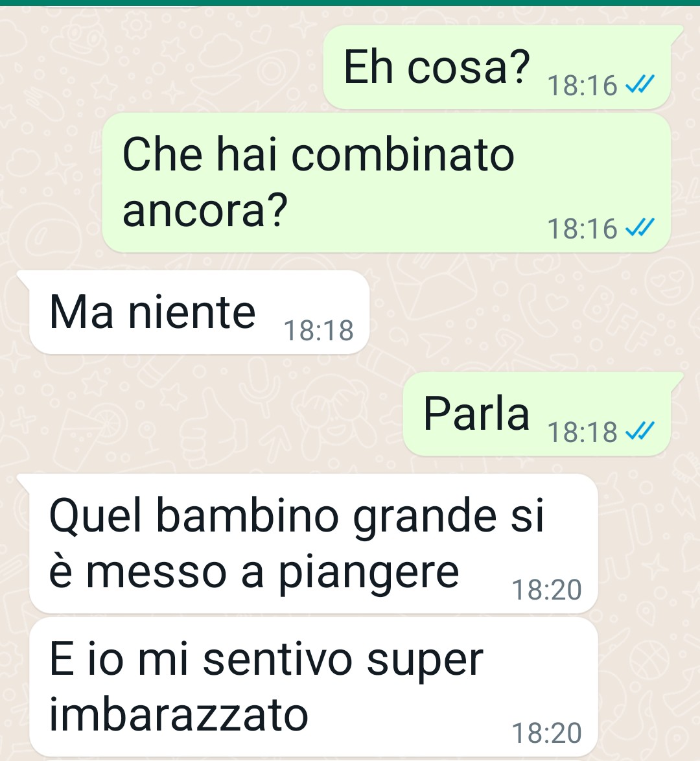Screen dimensions: 700x761
Task: Click the 18:18 timestamp beside 'Parla'
Action: tap(582, 432)
